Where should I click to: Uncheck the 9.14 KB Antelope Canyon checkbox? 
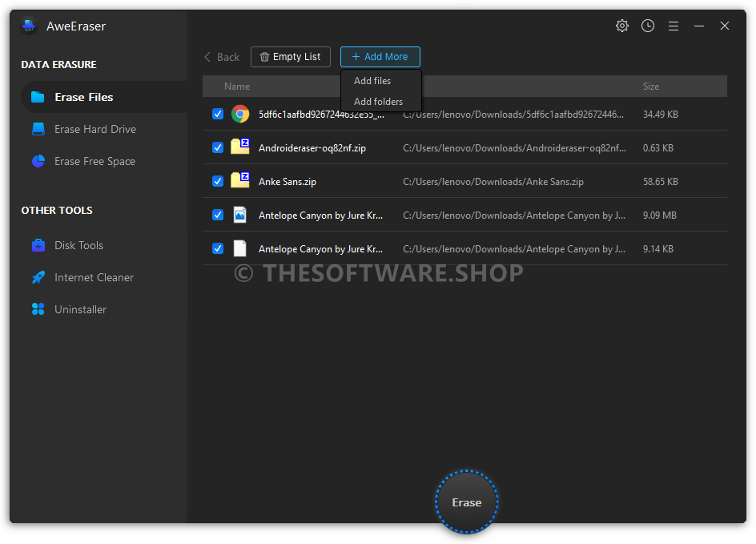[218, 248]
